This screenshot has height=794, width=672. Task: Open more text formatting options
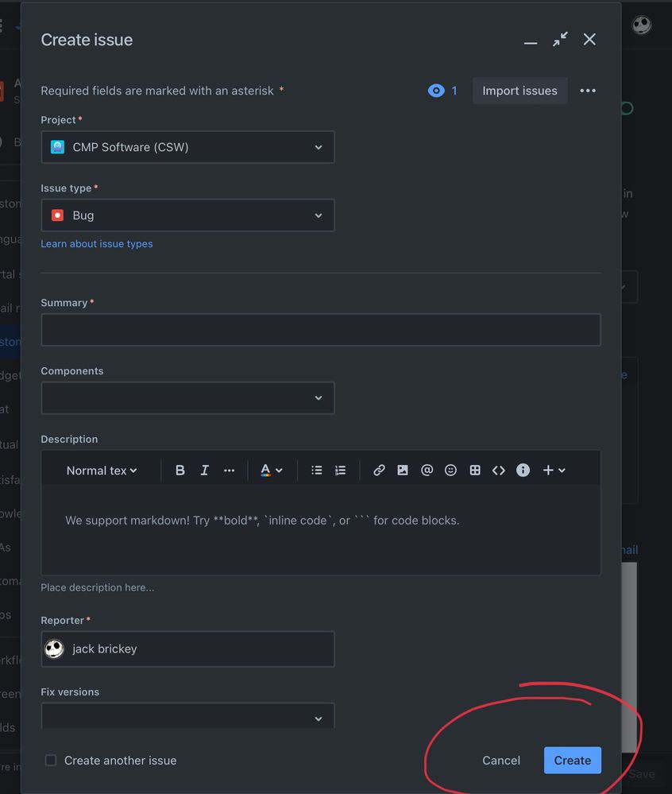coord(230,471)
